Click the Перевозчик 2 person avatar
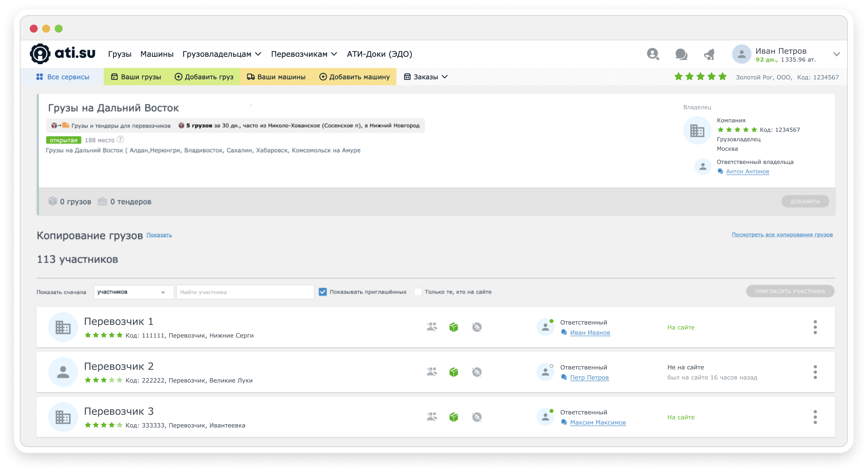This screenshot has height=472, width=868. click(x=63, y=372)
